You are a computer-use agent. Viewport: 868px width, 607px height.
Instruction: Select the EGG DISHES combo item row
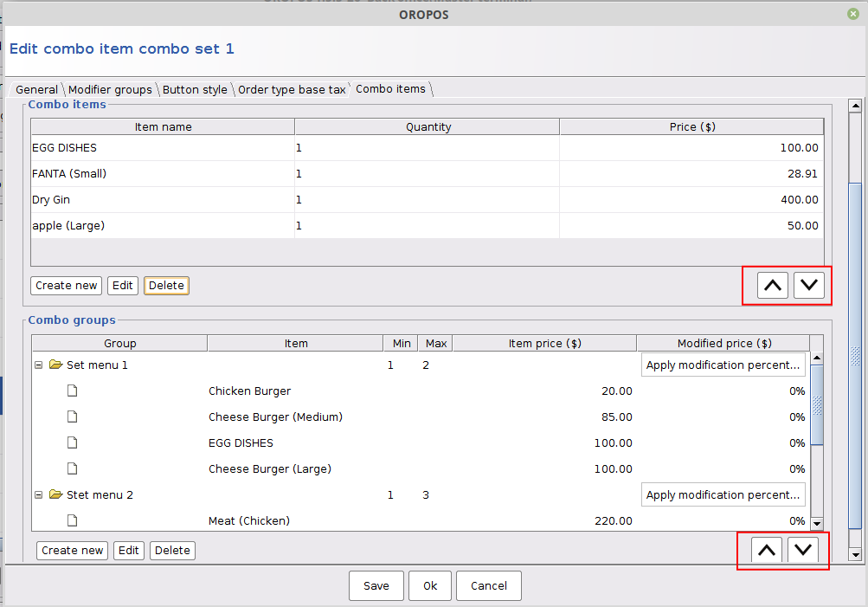point(428,148)
